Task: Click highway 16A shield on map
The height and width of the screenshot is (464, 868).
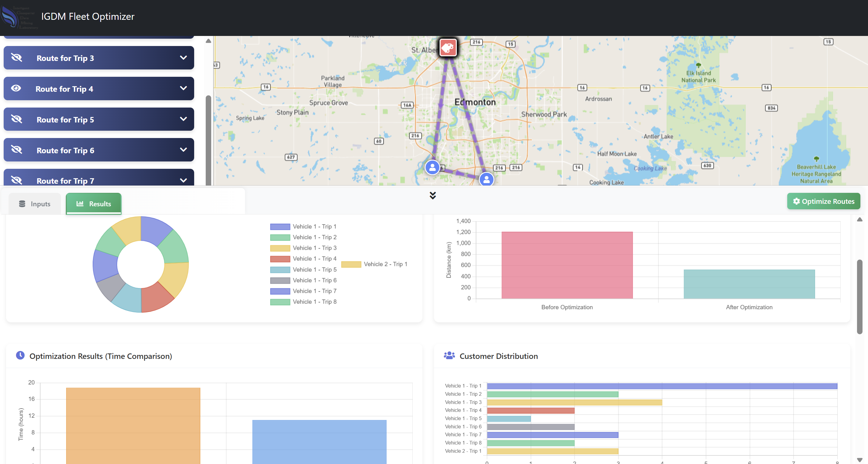Action: pos(407,105)
